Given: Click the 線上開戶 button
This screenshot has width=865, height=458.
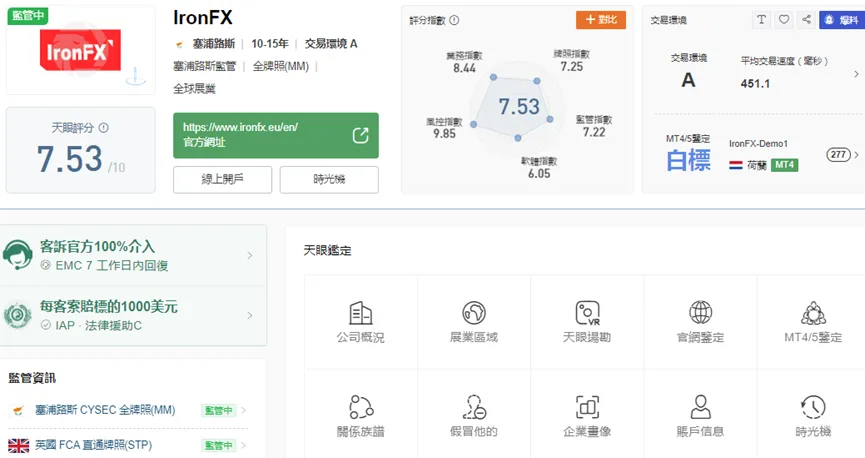Looking at the screenshot, I should [222, 179].
